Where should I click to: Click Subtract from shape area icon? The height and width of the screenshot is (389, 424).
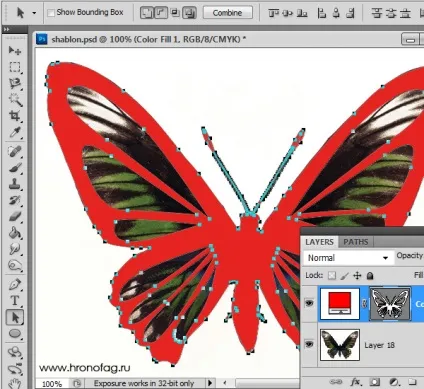(x=161, y=13)
